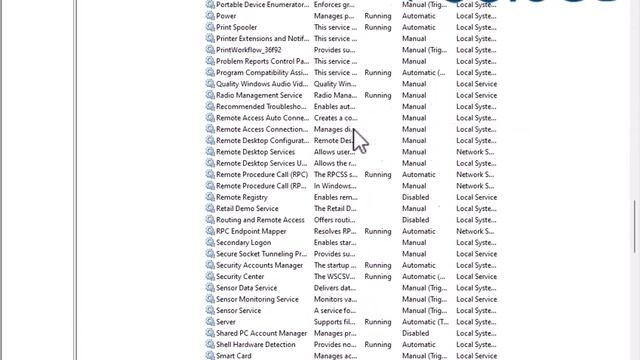This screenshot has width=640, height=360.
Task: Select the RPC Endpoint Mapper name
Action: [x=251, y=231]
